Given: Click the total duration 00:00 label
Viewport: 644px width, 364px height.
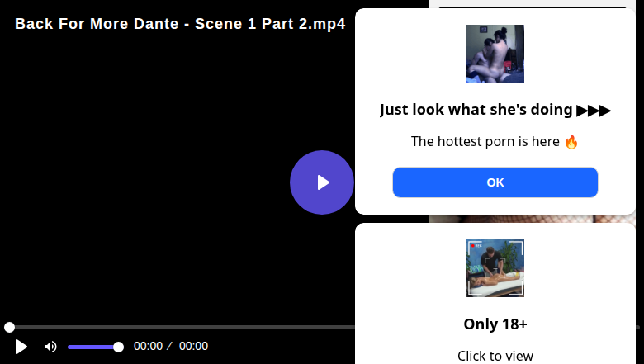Looking at the screenshot, I should [x=193, y=347].
